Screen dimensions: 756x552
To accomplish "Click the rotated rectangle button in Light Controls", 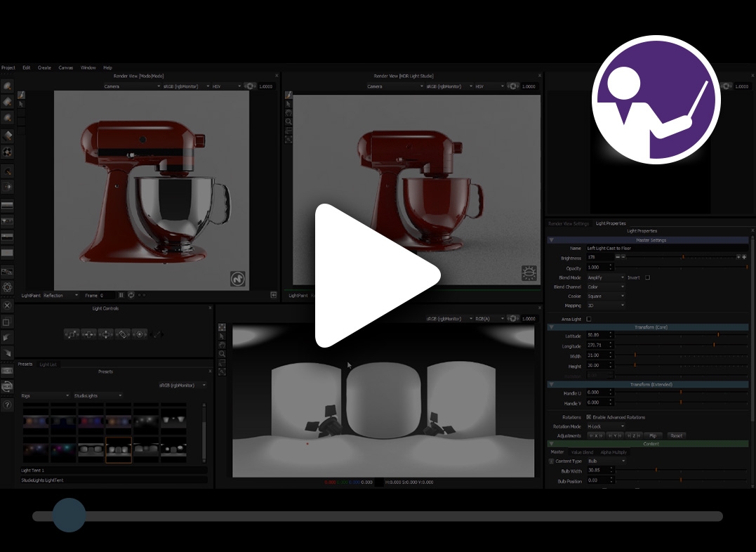I will pos(122,334).
